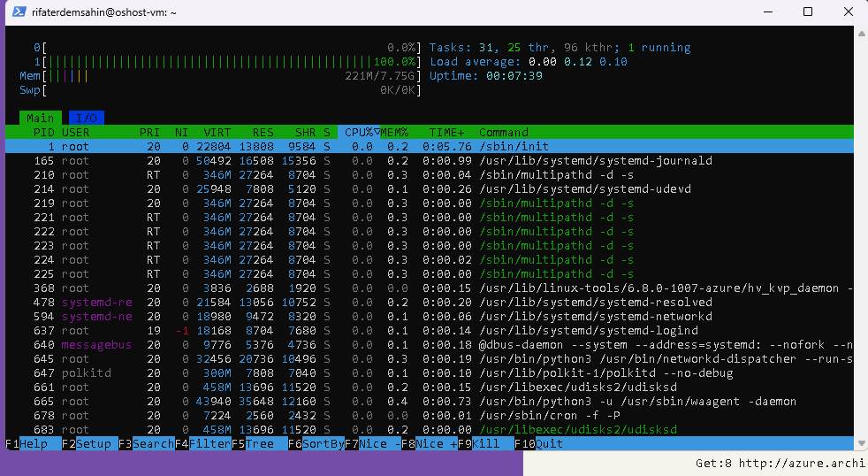
Task: Click F7 Nice - to lower niceness
Action: [372, 444]
